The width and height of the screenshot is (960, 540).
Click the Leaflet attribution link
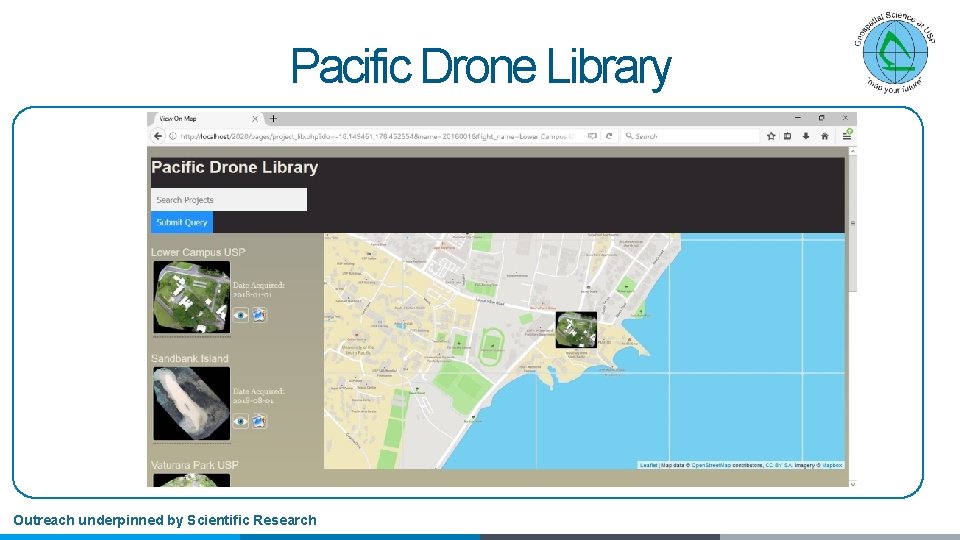coord(648,465)
